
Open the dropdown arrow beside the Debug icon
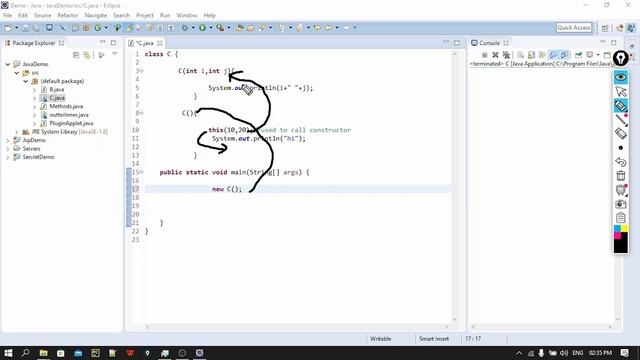point(193,28)
